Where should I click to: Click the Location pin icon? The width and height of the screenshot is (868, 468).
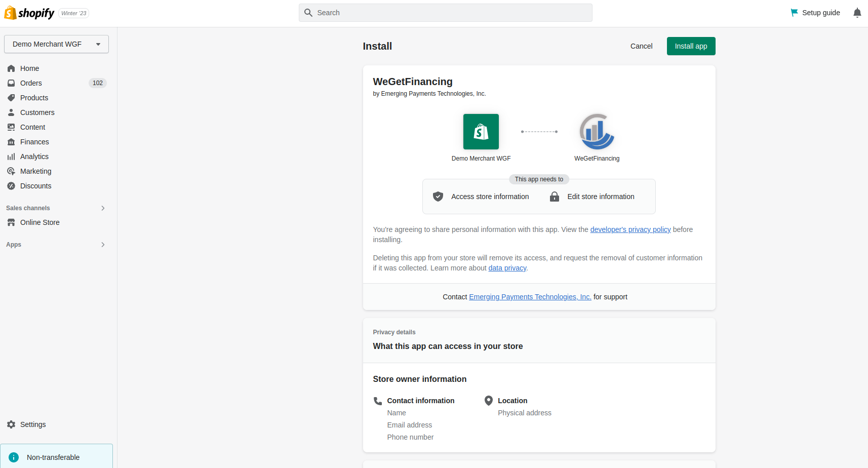(489, 401)
